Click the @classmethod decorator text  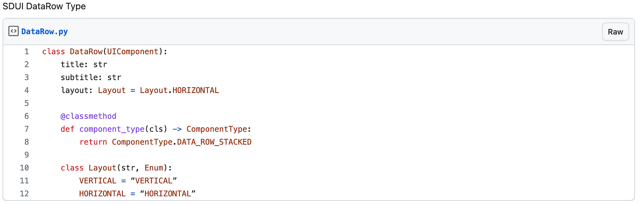[x=88, y=116]
